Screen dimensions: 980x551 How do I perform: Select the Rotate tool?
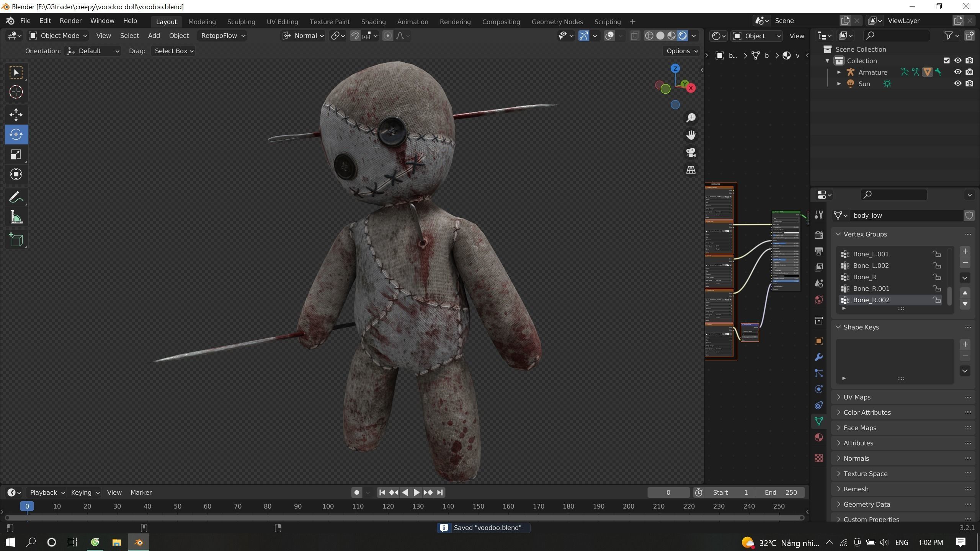16,134
